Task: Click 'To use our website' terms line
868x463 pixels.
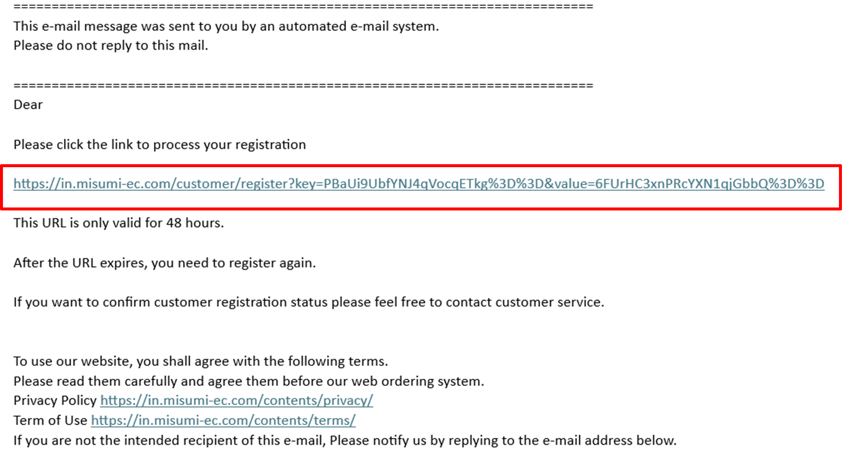Action: pyautogui.click(x=200, y=361)
